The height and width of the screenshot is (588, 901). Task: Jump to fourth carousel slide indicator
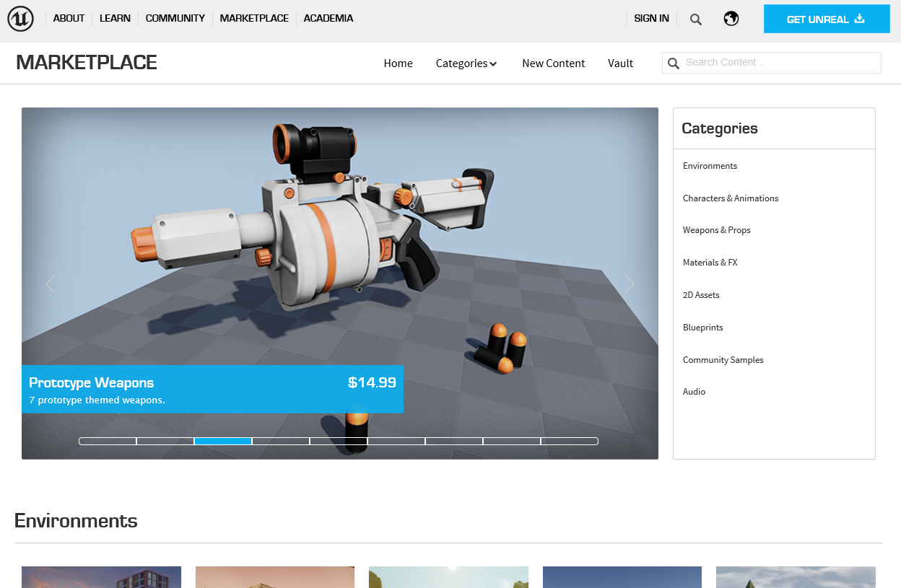(281, 441)
